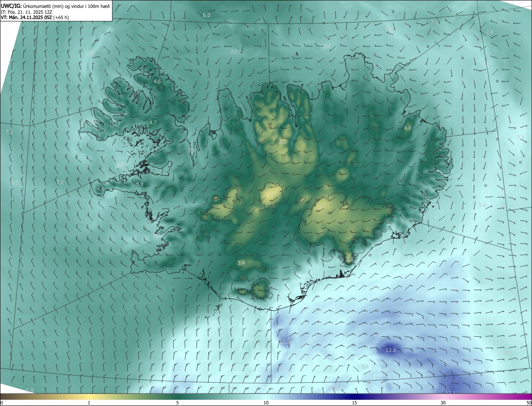Click the 4.0 value label in east Iceland

click(x=408, y=128)
